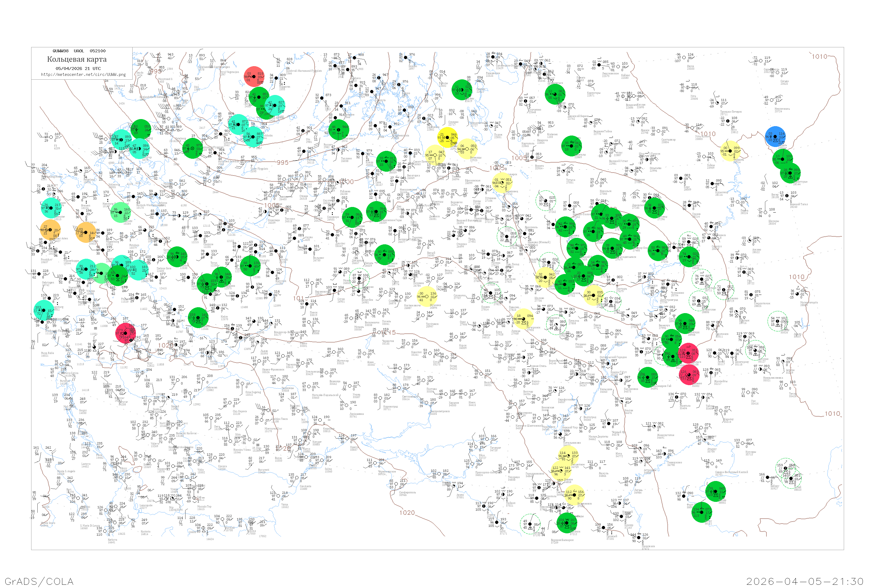Click the leftmost orange station circle

coord(50,230)
